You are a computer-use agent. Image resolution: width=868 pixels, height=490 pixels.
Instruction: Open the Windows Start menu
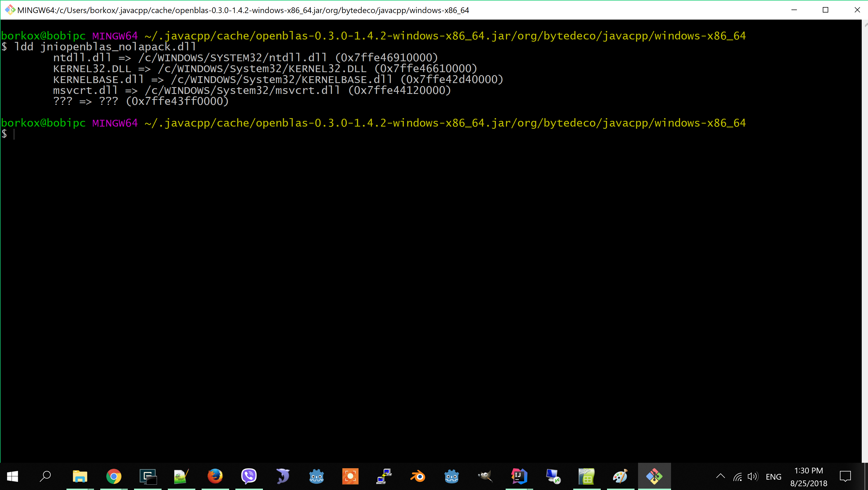(13, 476)
